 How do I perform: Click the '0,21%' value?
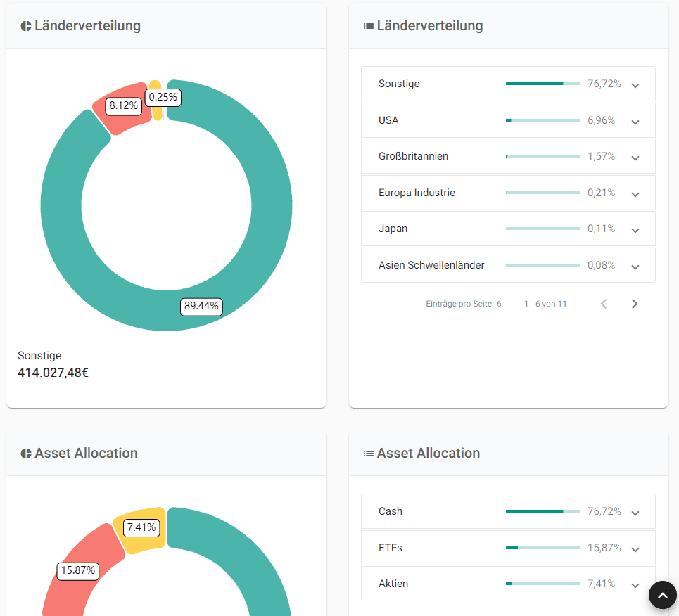click(601, 193)
